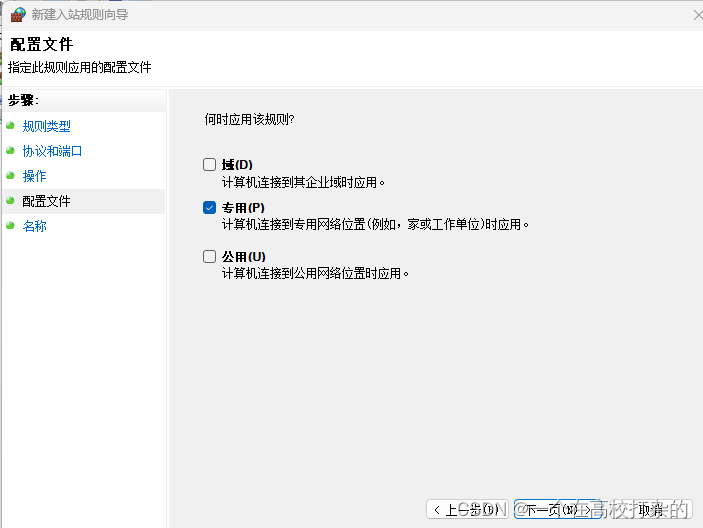
Task: Click the firewall wizard title icon
Action: [x=18, y=15]
